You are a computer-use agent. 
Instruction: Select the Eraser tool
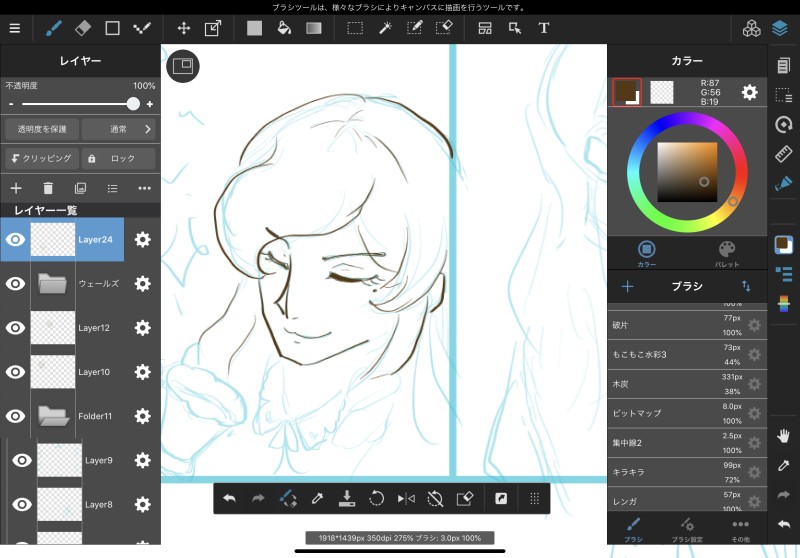pos(83,28)
